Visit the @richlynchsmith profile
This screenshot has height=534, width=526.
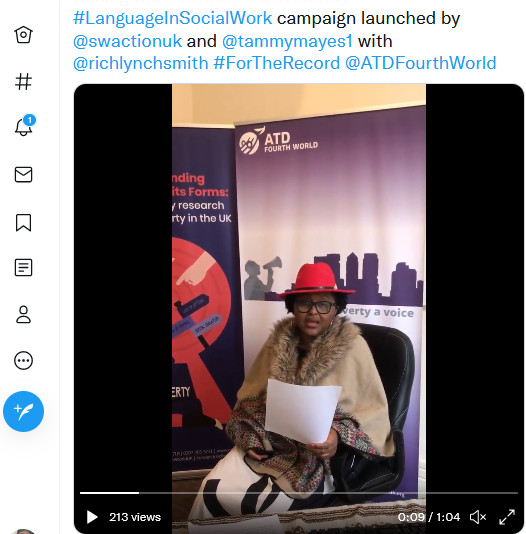[141, 63]
